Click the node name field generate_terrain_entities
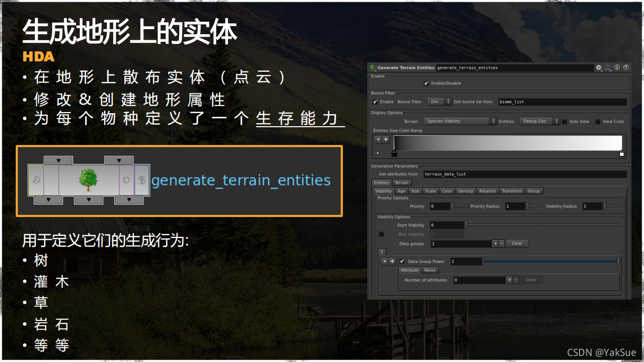Image resolution: width=644 pixels, height=362 pixels. pos(515,67)
